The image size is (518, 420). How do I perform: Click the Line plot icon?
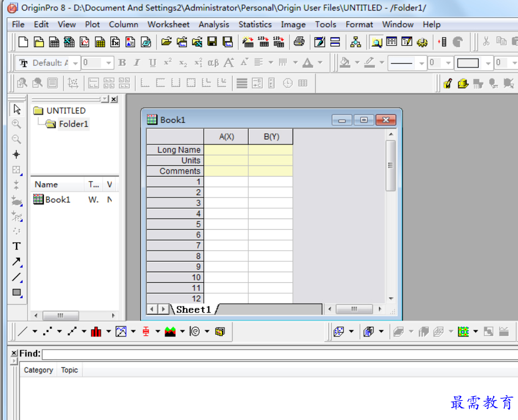(x=23, y=331)
